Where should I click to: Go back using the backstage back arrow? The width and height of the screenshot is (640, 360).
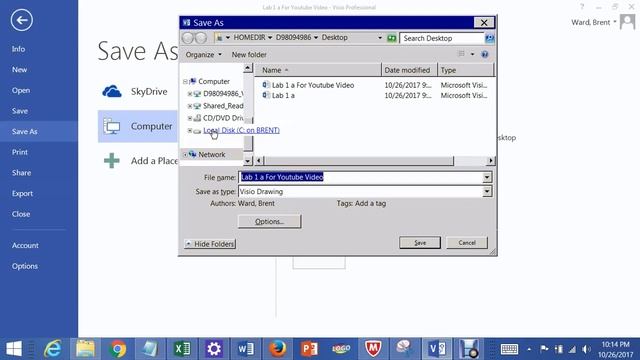(x=22, y=20)
